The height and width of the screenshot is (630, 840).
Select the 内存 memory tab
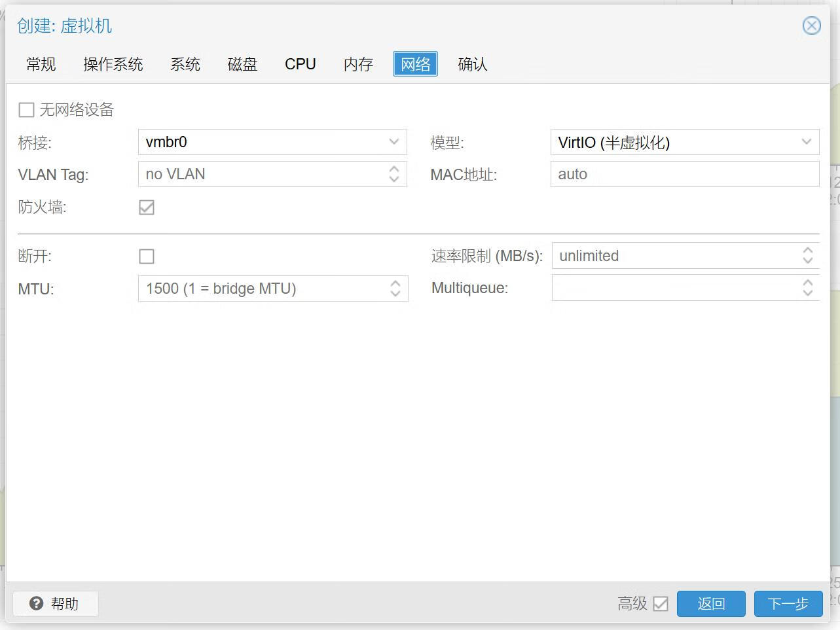click(358, 64)
